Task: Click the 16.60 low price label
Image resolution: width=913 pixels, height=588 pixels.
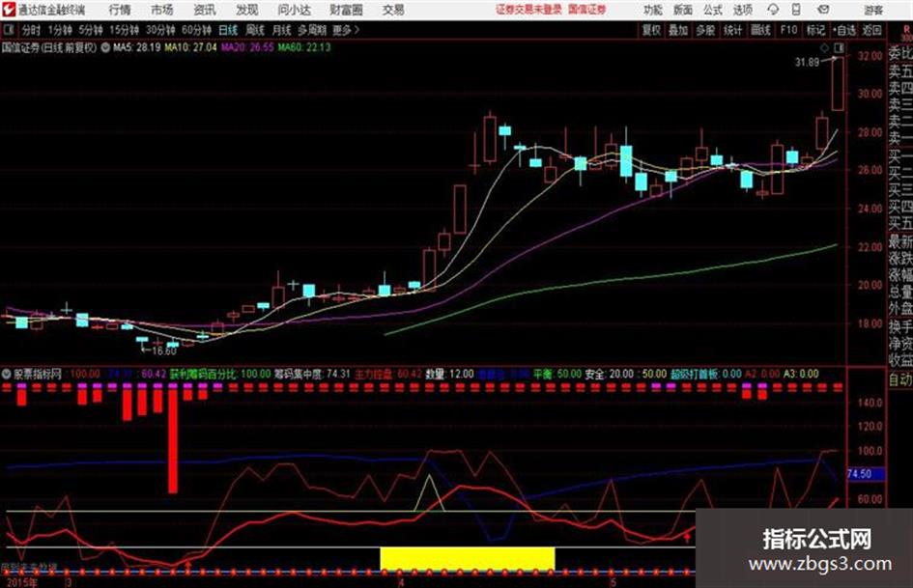Action: coord(163,351)
